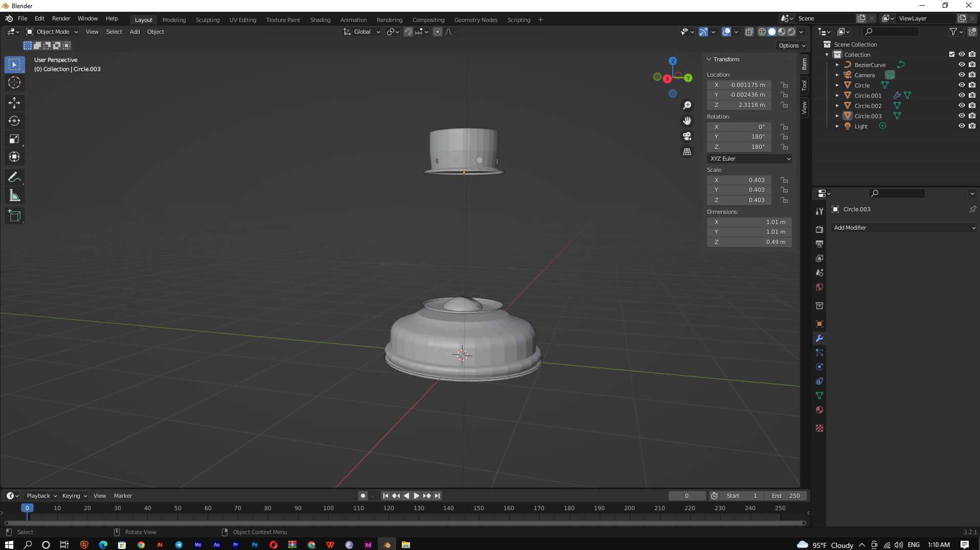Click the End frame field
This screenshot has width=980, height=550.
point(786,496)
